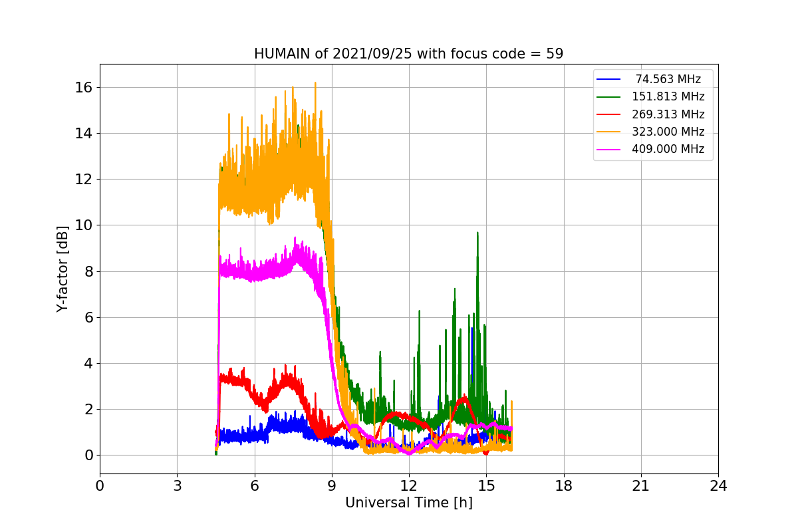The width and height of the screenshot is (798, 532).
Task: Click x-axis tick label '0'
Action: point(100,486)
